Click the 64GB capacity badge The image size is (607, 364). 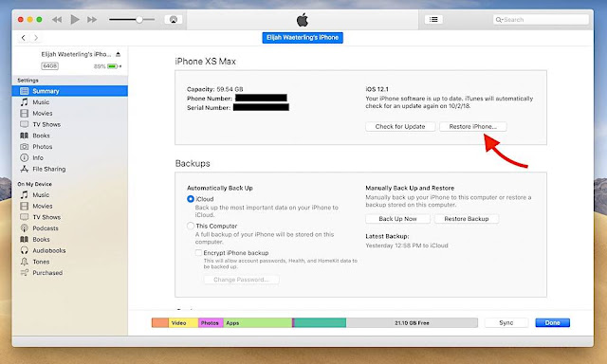[x=50, y=66]
